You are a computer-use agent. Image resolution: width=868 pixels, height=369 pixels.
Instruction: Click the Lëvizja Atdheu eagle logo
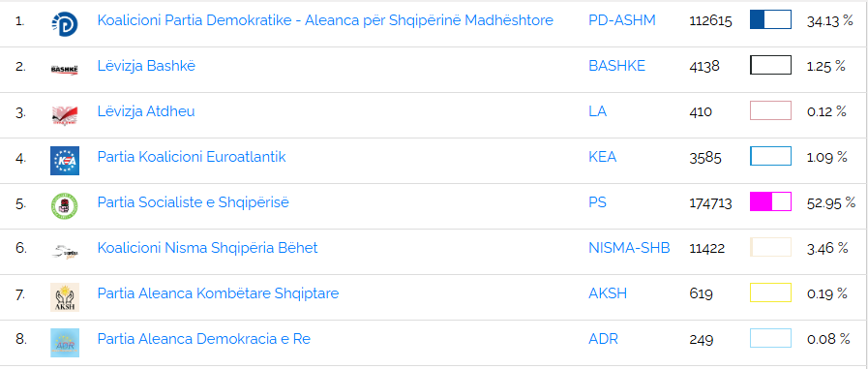pos(64,114)
